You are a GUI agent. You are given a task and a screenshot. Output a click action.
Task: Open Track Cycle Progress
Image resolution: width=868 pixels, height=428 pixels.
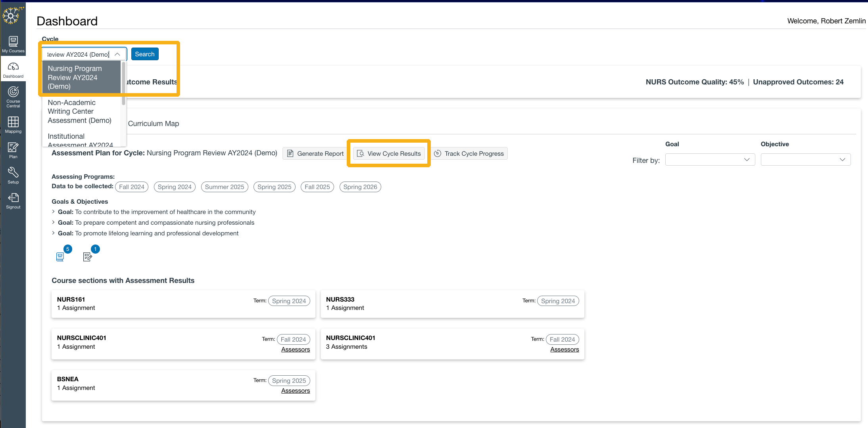tap(469, 153)
